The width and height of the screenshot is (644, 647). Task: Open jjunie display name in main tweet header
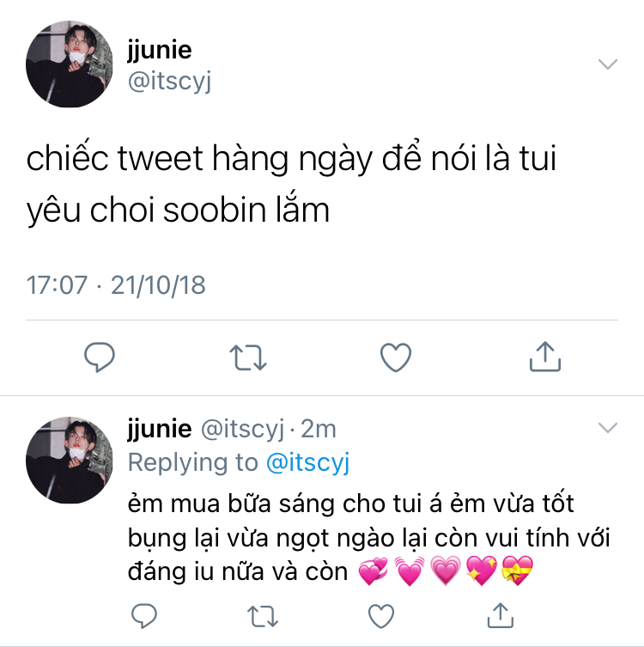[160, 51]
